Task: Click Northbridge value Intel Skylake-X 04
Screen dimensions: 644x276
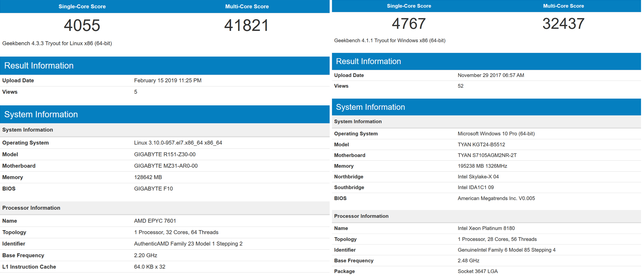Action: [478, 177]
